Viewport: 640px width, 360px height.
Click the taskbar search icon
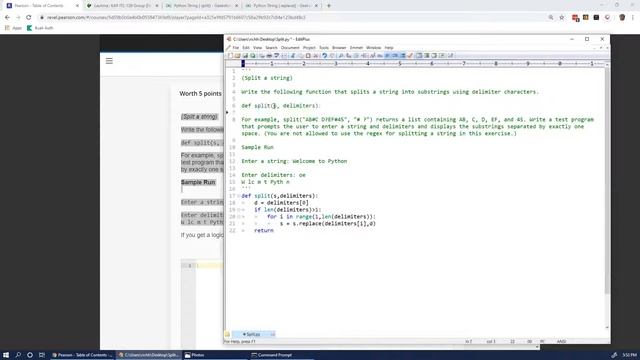(x=18, y=355)
